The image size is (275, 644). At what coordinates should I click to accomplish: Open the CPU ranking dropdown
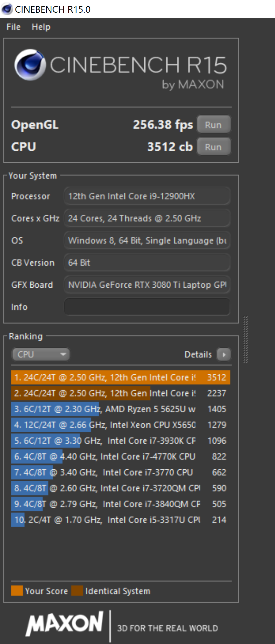pyautogui.click(x=41, y=354)
